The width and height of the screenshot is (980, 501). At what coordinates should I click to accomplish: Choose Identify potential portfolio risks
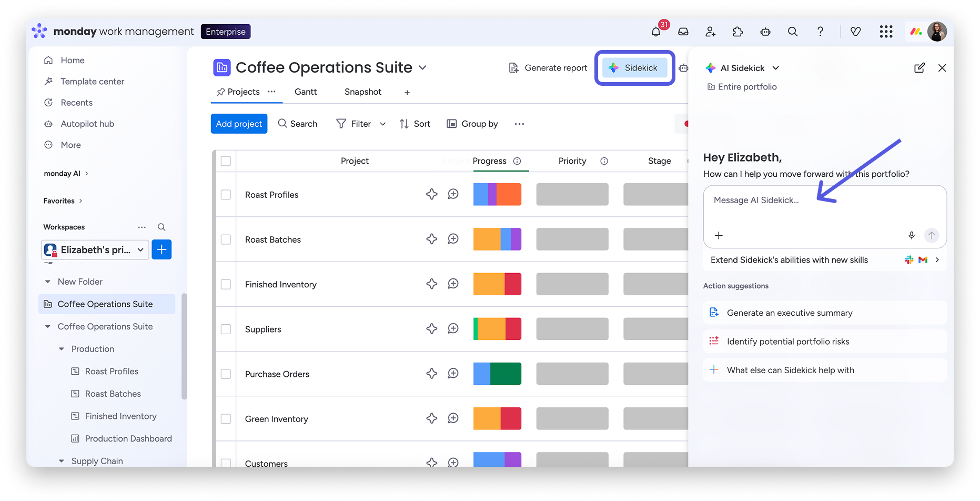[x=825, y=342]
